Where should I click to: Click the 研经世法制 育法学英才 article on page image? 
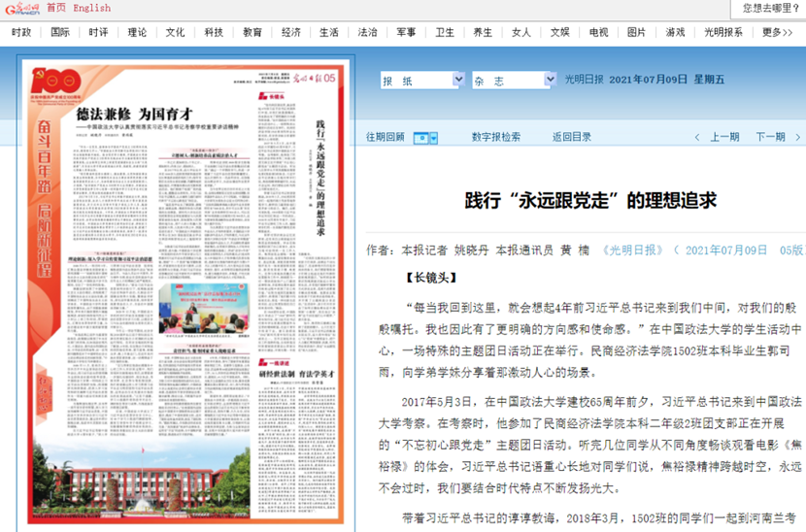[296, 374]
